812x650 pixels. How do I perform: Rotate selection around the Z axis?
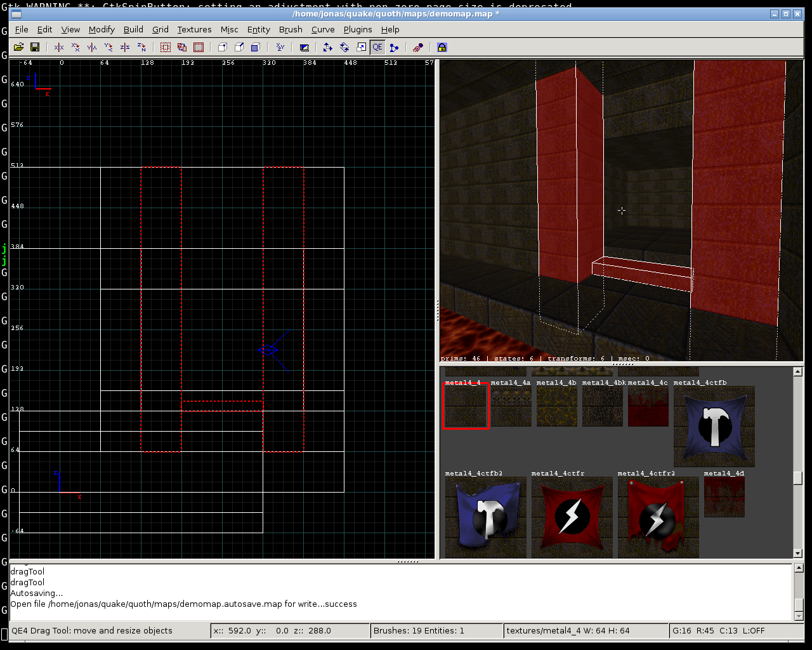pos(141,47)
